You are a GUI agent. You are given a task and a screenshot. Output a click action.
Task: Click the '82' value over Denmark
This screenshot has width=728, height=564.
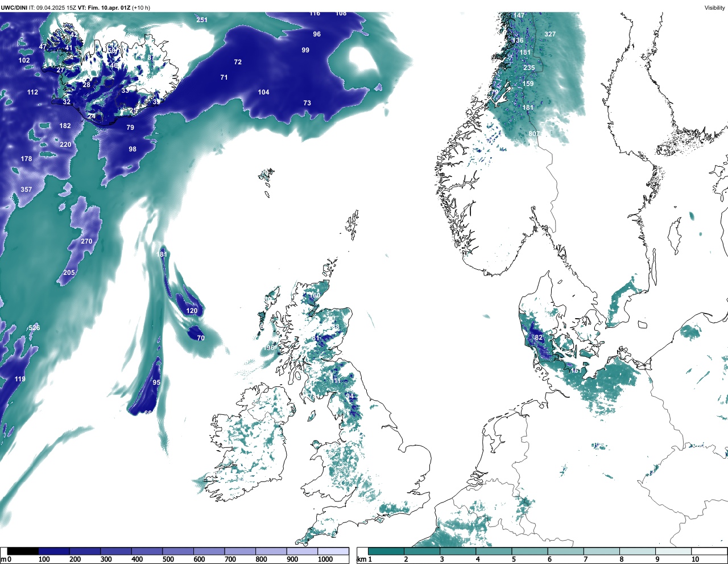click(539, 337)
